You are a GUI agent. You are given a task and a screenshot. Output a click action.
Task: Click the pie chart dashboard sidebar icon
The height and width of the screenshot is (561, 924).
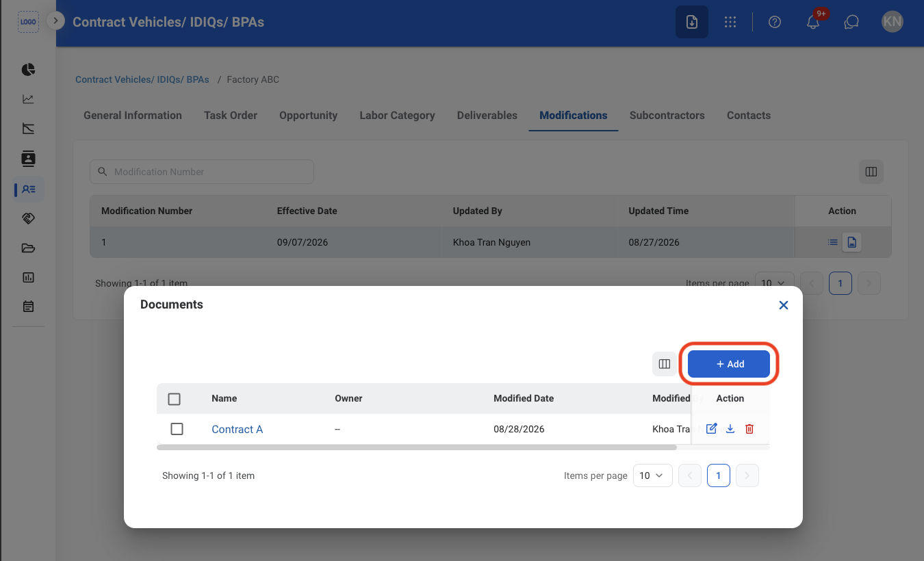(28, 70)
